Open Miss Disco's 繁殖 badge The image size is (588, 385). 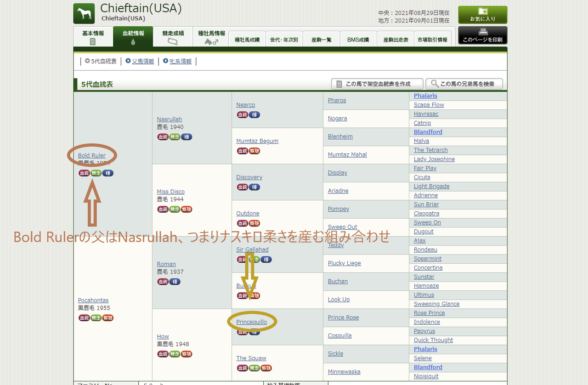click(187, 209)
